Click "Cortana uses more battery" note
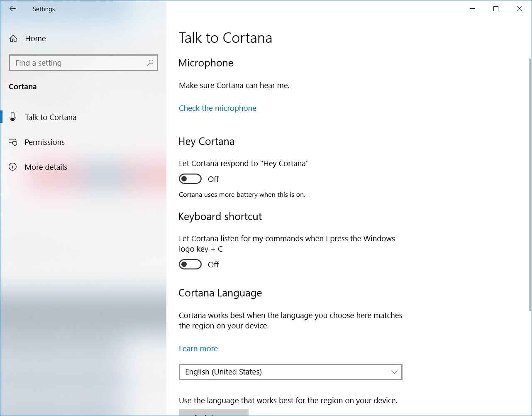 pos(242,194)
